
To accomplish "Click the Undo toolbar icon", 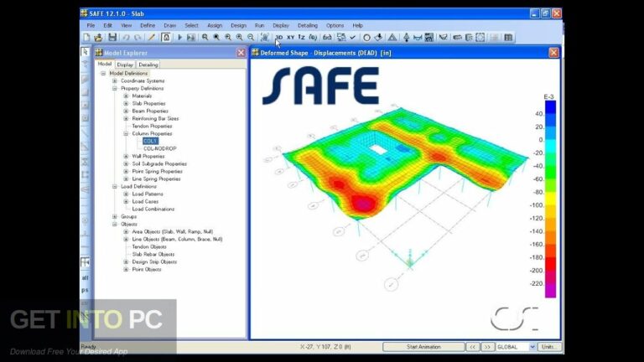I will point(126,38).
